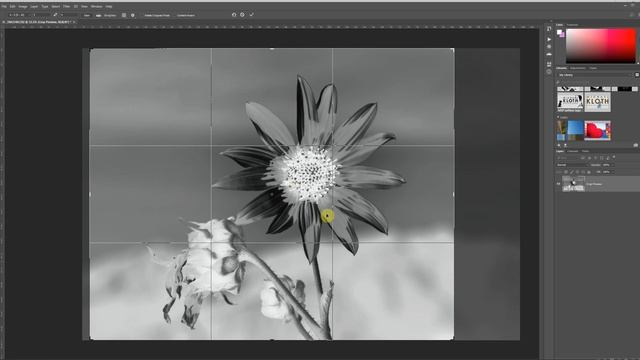Click the background color swatch
Viewport: 640px width, 360px height.
click(562, 36)
